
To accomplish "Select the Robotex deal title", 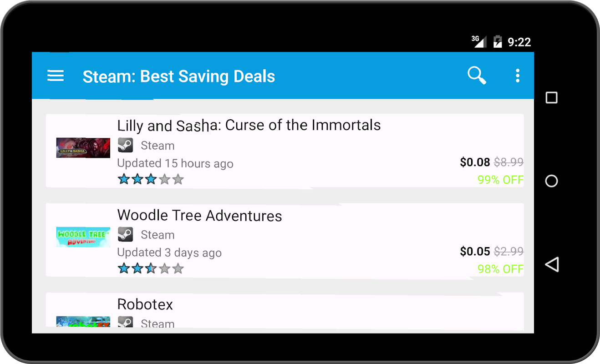I will (x=145, y=304).
